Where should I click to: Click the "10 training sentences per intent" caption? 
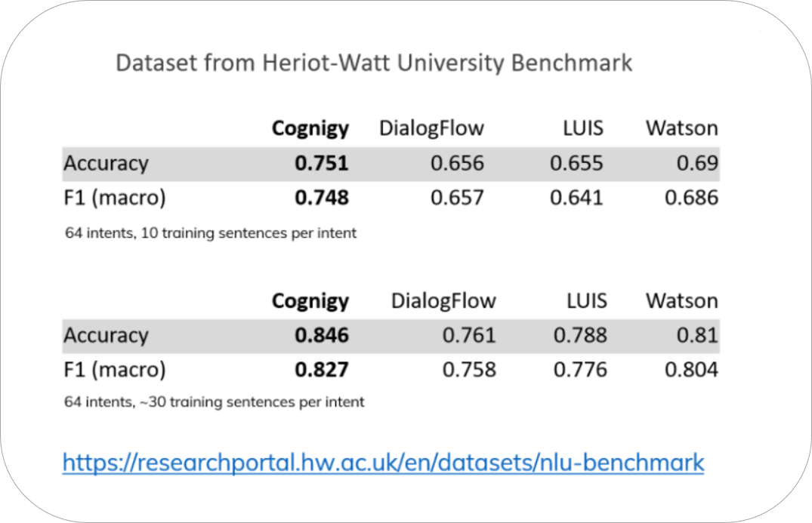coord(211,233)
